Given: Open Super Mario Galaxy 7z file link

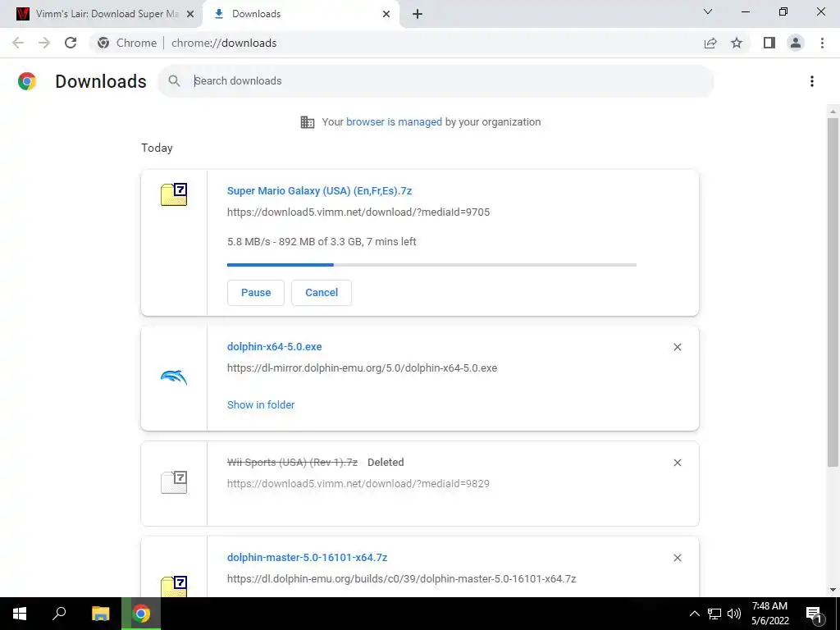Looking at the screenshot, I should (x=319, y=190).
